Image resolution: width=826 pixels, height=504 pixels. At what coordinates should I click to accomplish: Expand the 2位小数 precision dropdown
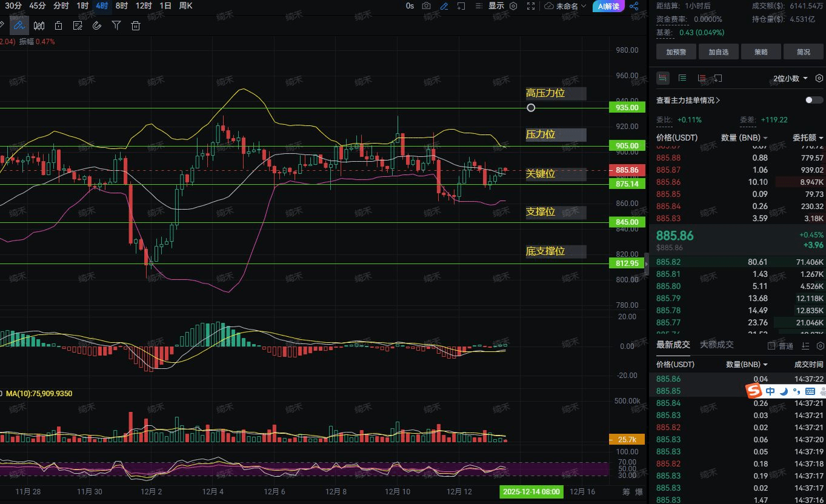click(x=790, y=78)
